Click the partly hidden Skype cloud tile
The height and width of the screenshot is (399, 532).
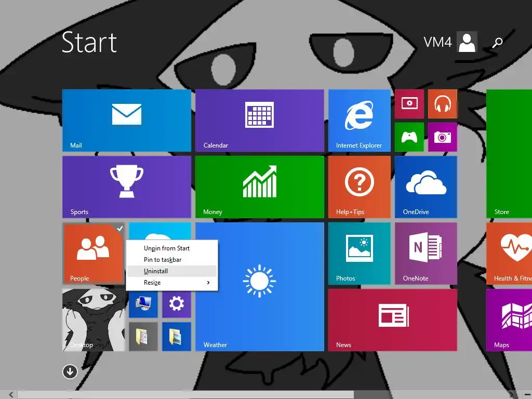(160, 231)
